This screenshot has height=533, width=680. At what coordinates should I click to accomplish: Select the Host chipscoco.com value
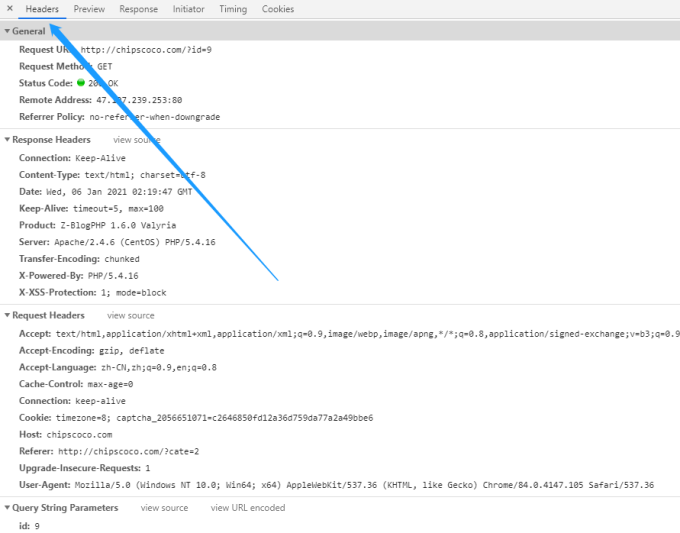coord(79,435)
